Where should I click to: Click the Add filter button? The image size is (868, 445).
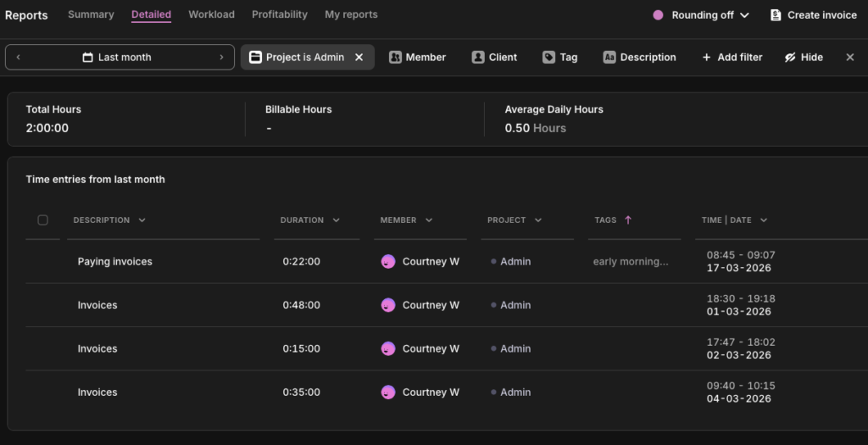(732, 57)
